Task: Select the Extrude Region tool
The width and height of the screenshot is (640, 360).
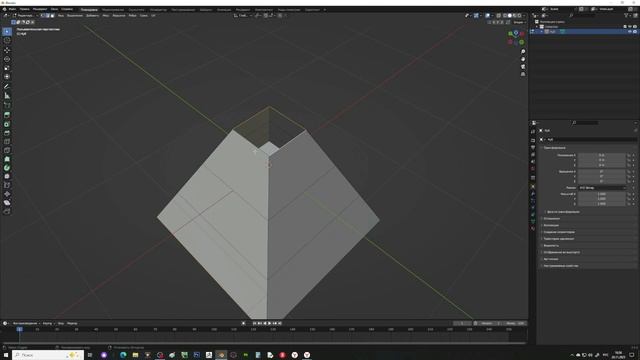Action: 7,115
